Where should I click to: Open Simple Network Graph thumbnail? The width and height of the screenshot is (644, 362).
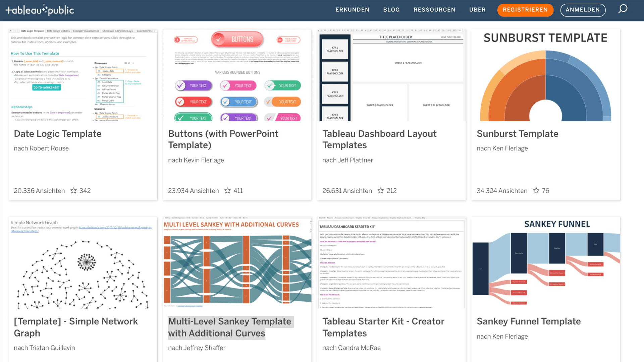tap(83, 263)
